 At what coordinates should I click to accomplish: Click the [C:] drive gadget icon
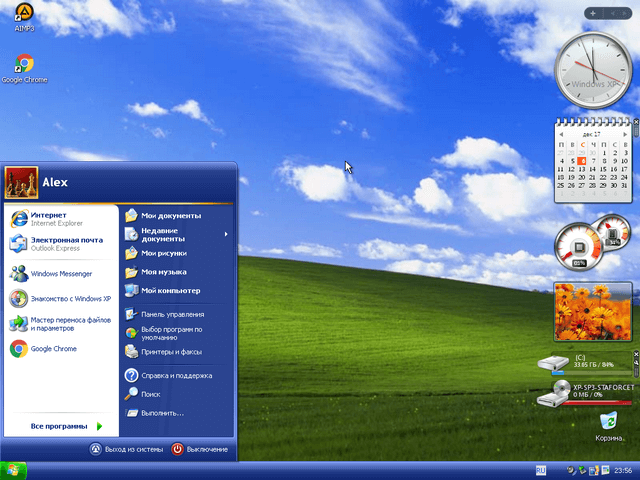[553, 362]
